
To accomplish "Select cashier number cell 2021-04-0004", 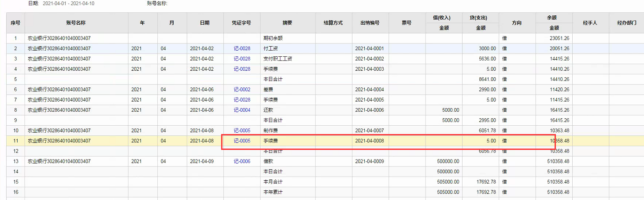I will (x=370, y=90).
